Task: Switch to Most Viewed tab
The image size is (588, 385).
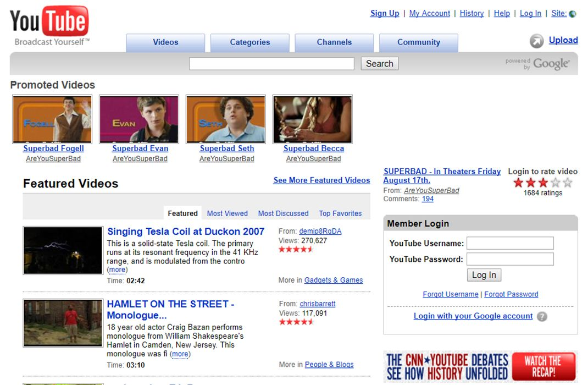Action: point(228,213)
